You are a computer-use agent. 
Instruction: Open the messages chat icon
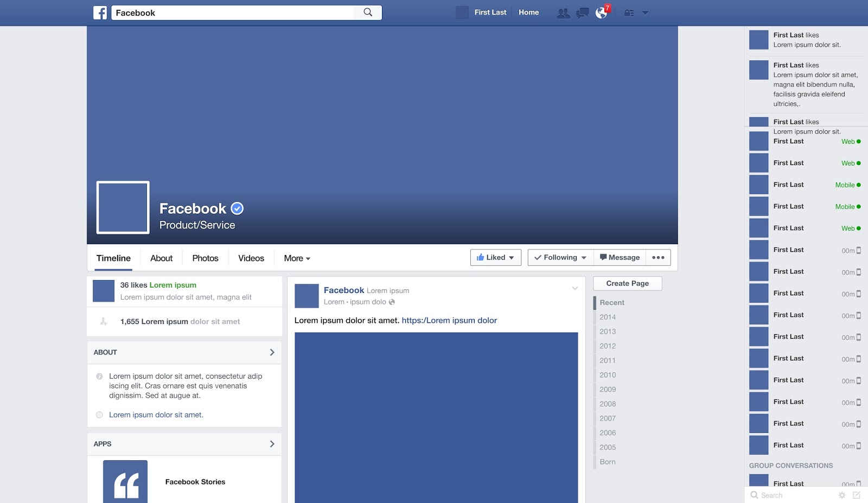[583, 13]
